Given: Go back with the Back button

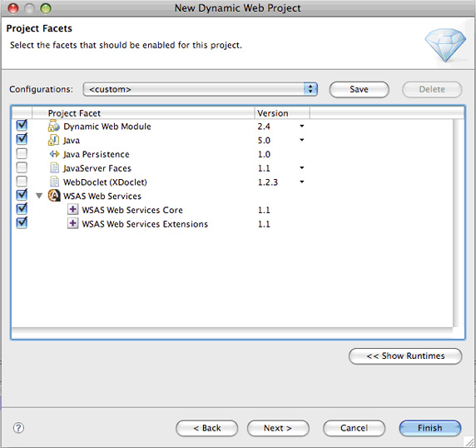Looking at the screenshot, I should coord(206,428).
